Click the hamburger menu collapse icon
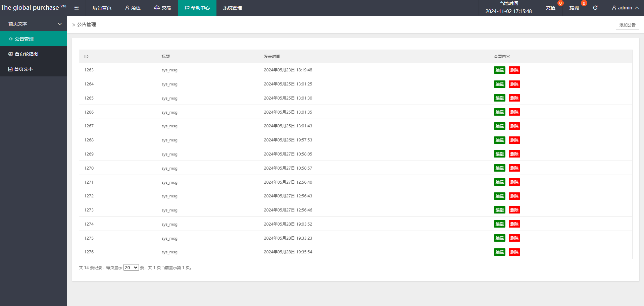Viewport: 644px width, 306px height. [x=77, y=8]
